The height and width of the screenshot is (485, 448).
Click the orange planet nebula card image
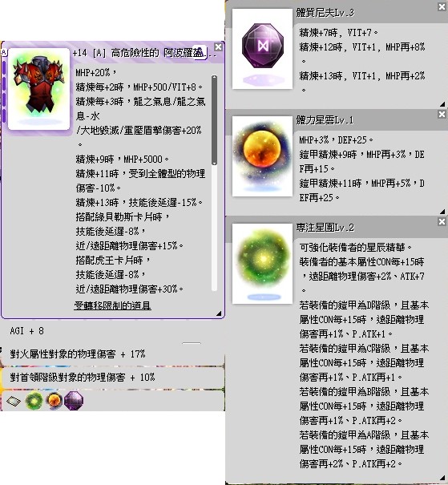coord(262,156)
